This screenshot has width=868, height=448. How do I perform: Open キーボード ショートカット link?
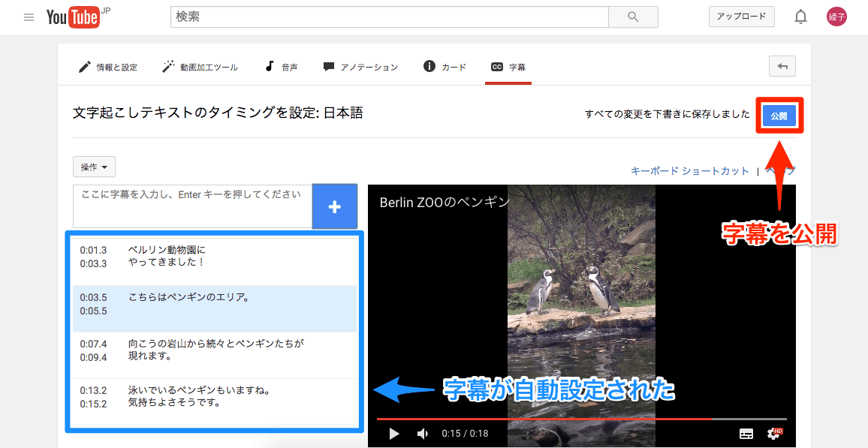point(690,171)
